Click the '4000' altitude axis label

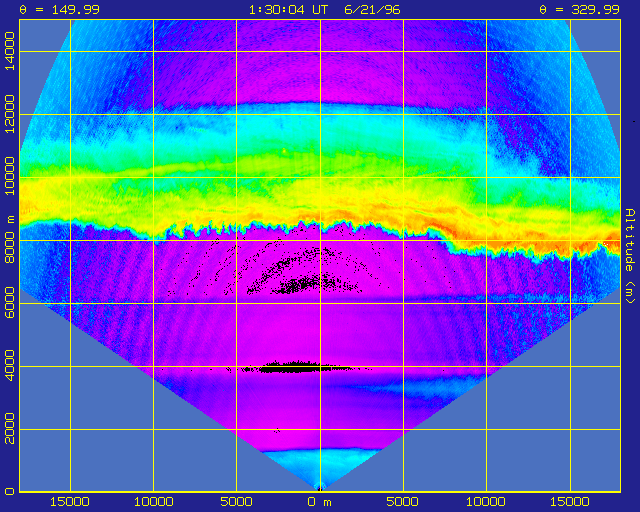(10, 366)
